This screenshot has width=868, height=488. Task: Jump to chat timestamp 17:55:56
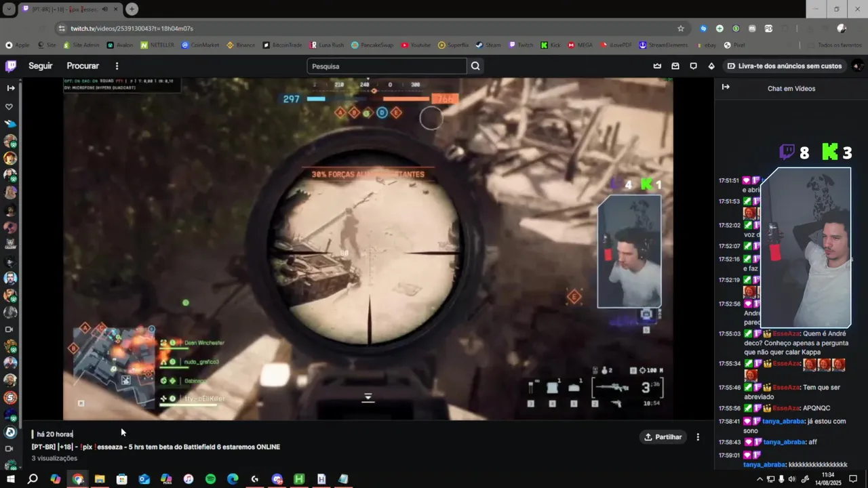click(729, 408)
